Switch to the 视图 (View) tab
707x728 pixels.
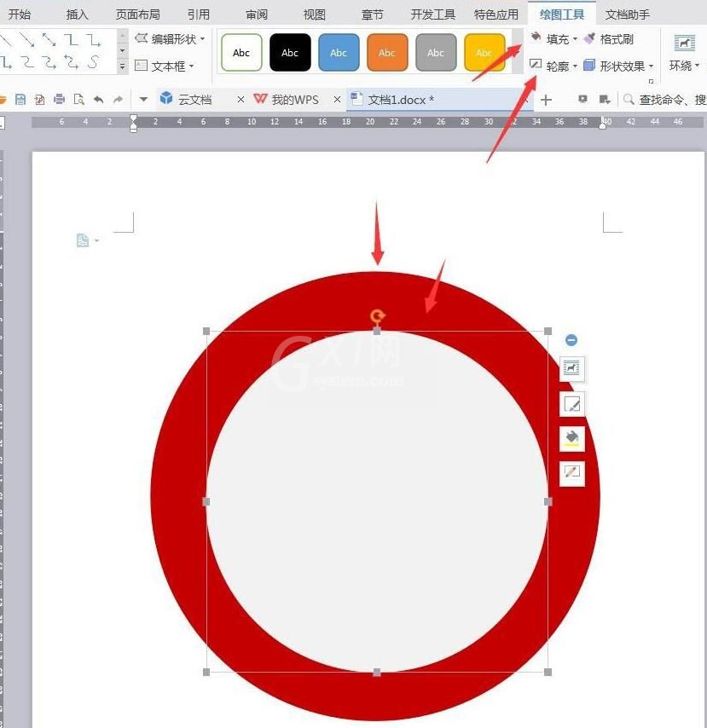pyautogui.click(x=315, y=14)
